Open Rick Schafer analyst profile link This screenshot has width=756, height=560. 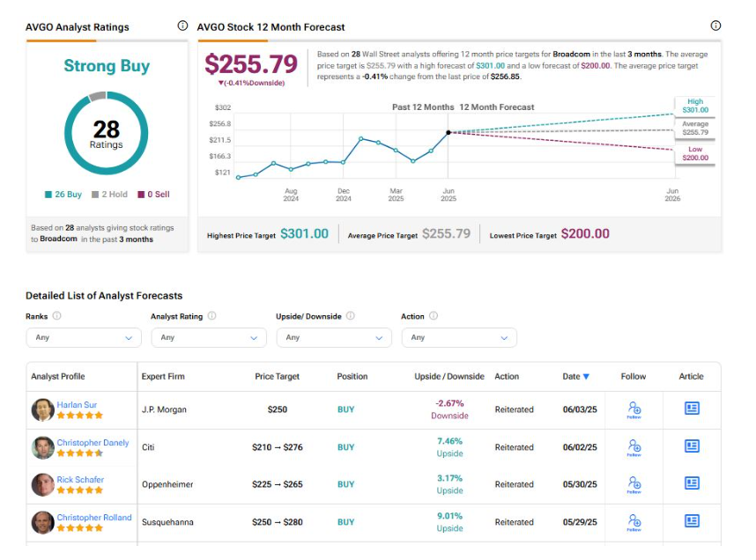(x=80, y=480)
